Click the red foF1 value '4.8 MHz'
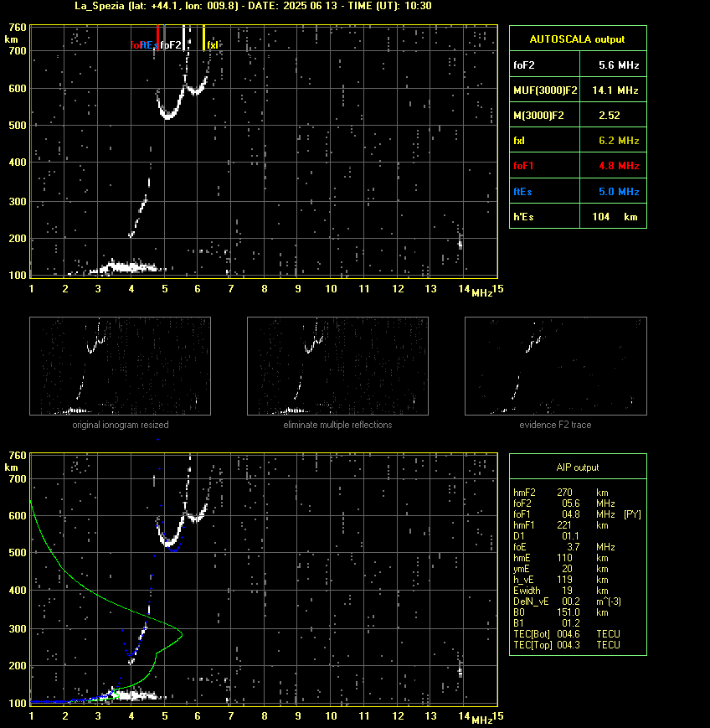The image size is (710, 728). 619,165
